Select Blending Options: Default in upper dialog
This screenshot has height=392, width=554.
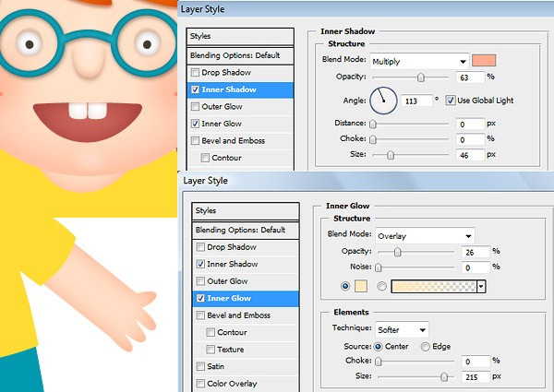pos(240,55)
